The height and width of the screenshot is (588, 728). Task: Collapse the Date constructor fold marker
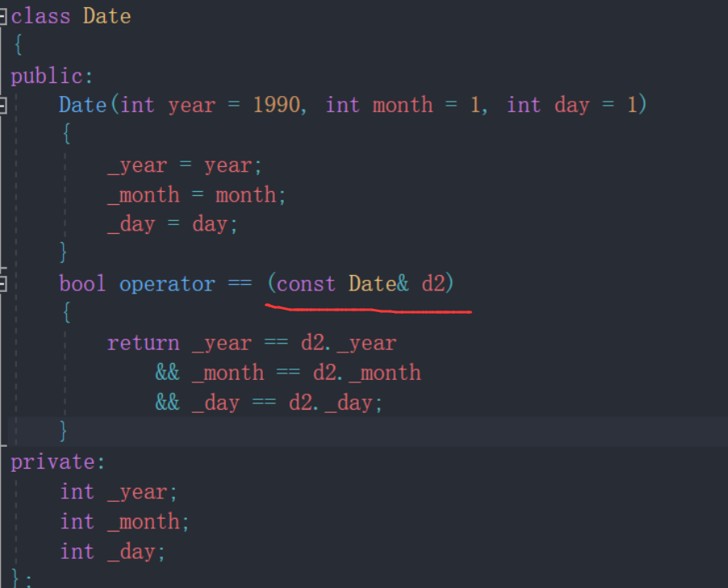(2, 106)
